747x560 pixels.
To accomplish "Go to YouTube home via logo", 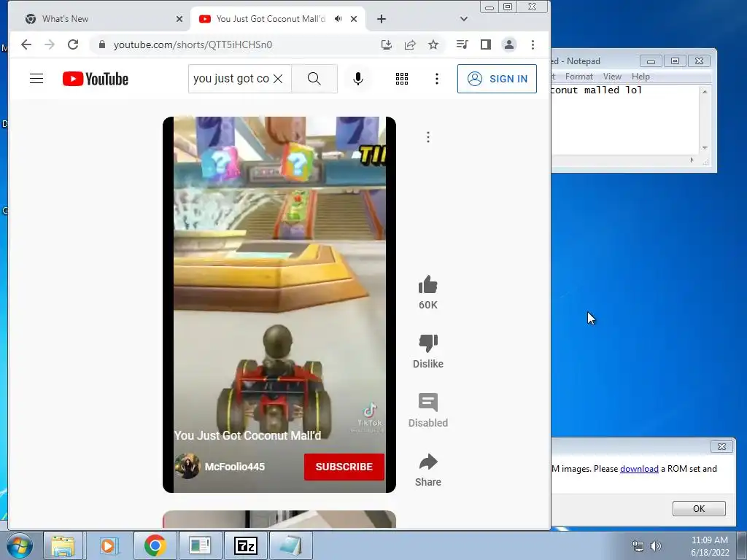I will tap(96, 79).
